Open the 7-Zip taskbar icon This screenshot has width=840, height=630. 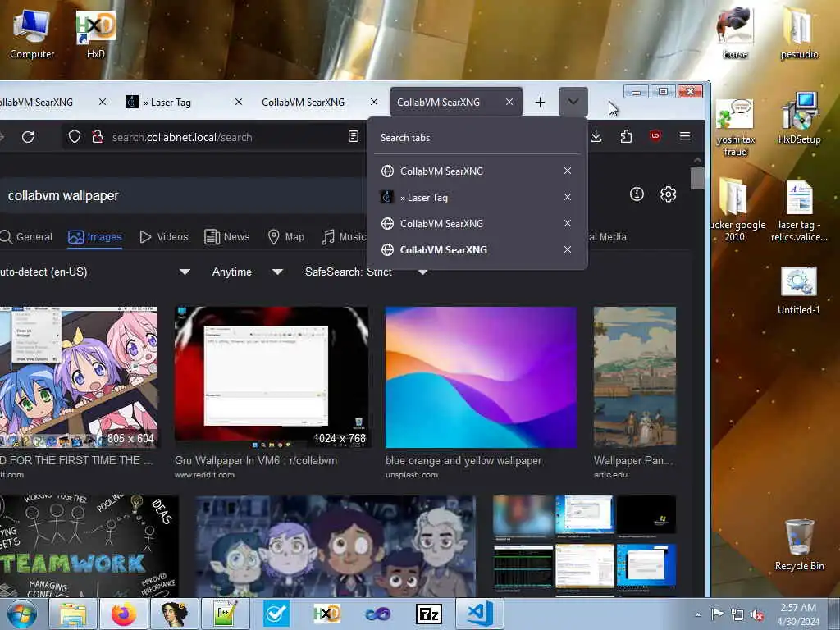click(x=428, y=614)
